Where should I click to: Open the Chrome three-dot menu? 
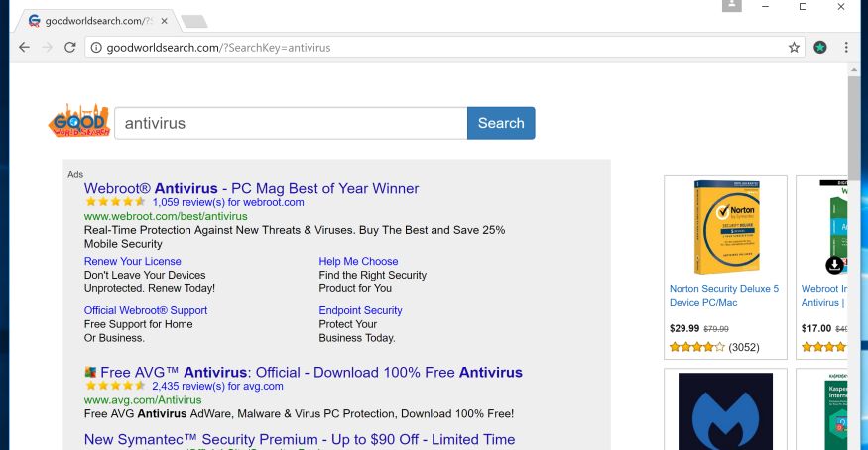pyautogui.click(x=846, y=47)
